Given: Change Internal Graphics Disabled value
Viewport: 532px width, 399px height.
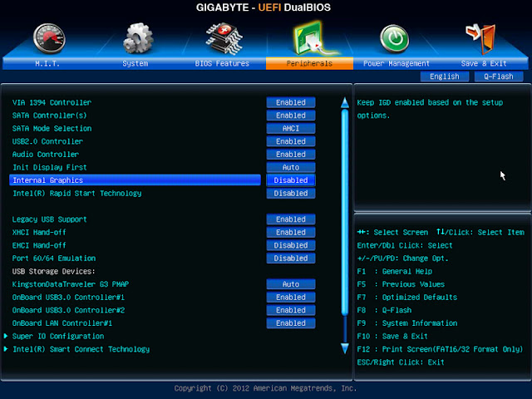Looking at the screenshot, I should (x=291, y=180).
